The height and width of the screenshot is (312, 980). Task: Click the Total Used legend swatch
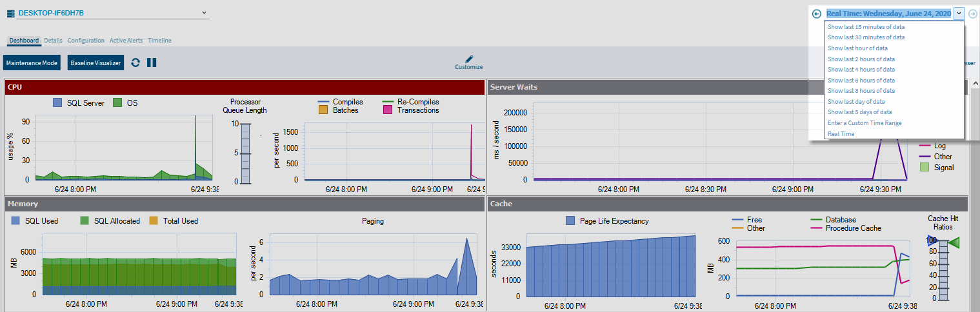coord(154,220)
